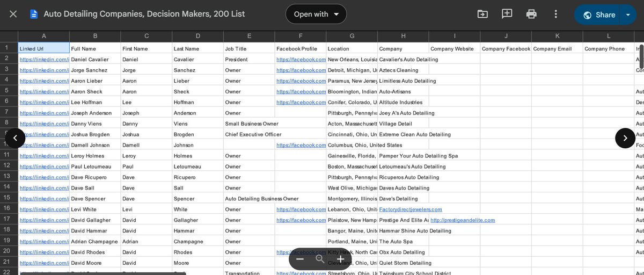644x275 pixels.
Task: Click the 'Champagne' last name cell
Action: tap(197, 242)
